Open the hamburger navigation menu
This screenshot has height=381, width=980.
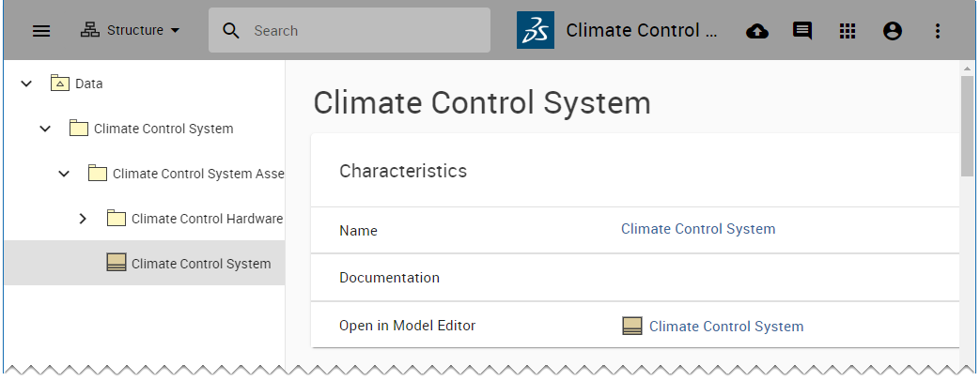coord(41,31)
